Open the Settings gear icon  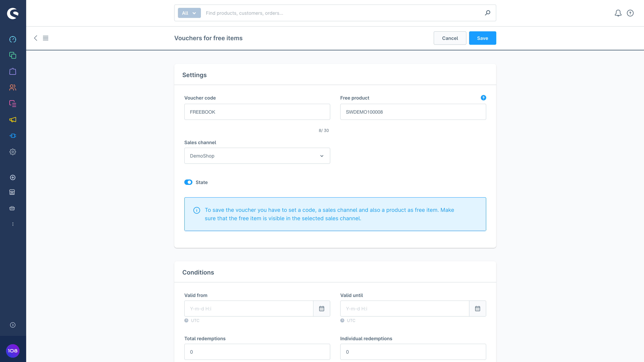[x=13, y=152]
